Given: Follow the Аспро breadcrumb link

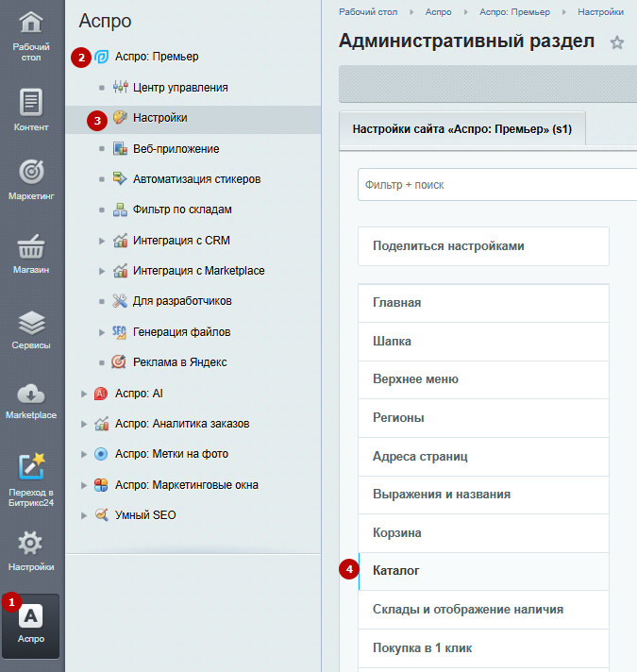Looking at the screenshot, I should point(438,12).
